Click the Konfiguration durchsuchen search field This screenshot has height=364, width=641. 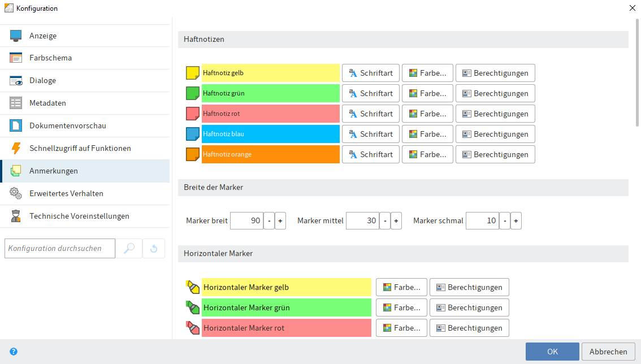(60, 248)
